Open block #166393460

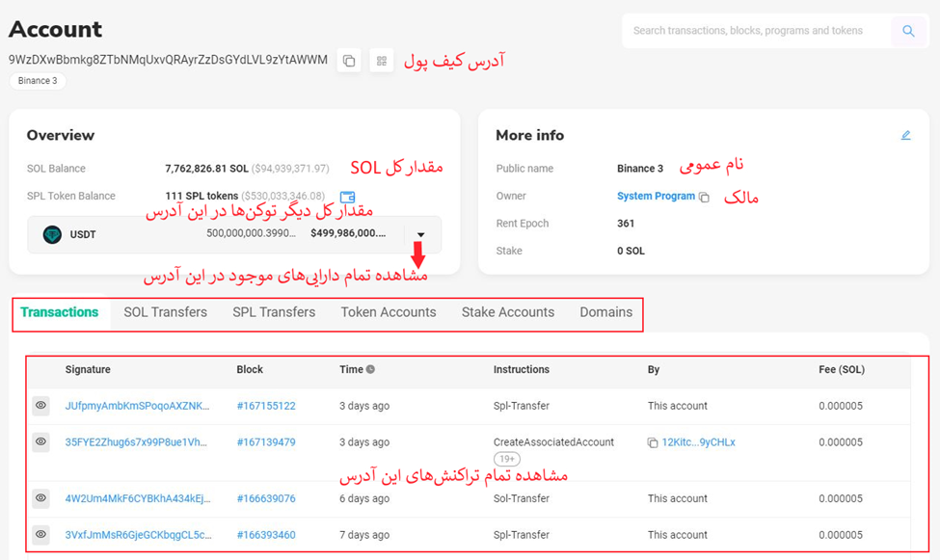click(266, 535)
